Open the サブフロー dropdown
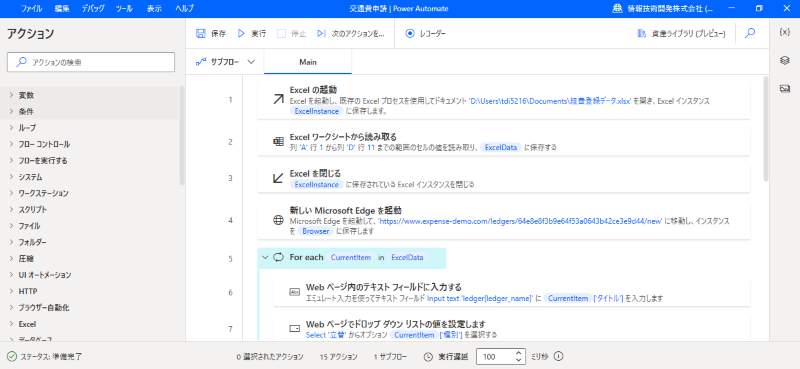This screenshot has width=800, height=369. (225, 62)
